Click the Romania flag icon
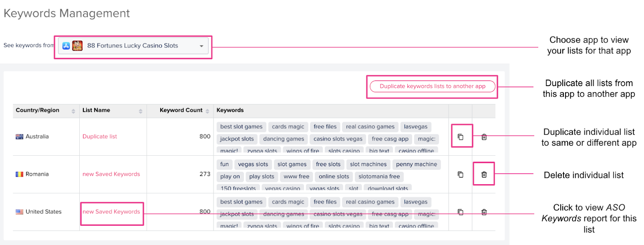This screenshot has width=644, height=245. click(19, 174)
